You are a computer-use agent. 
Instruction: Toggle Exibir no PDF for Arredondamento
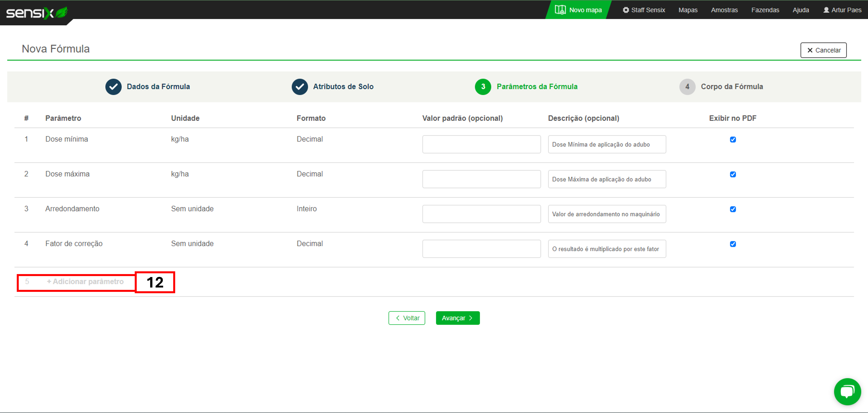point(732,209)
